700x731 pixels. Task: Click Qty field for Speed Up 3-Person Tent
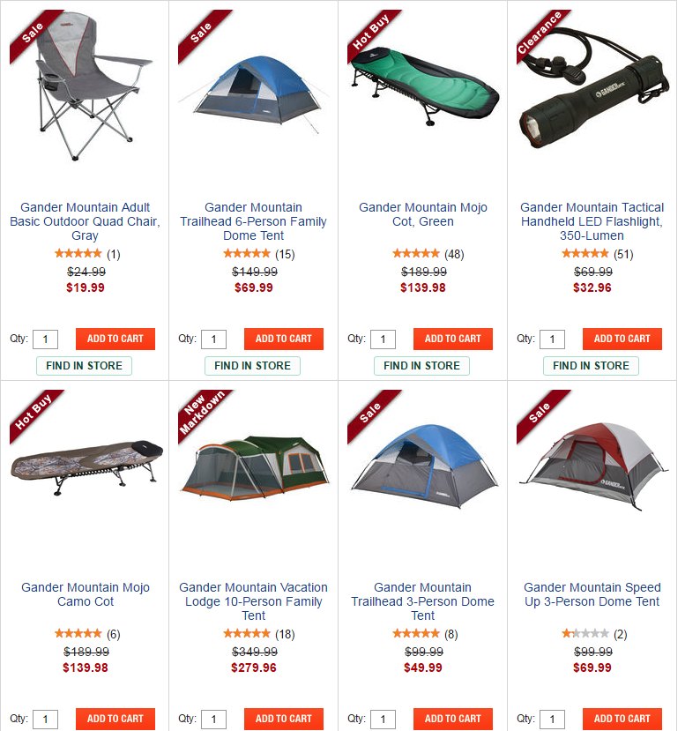[x=552, y=720]
